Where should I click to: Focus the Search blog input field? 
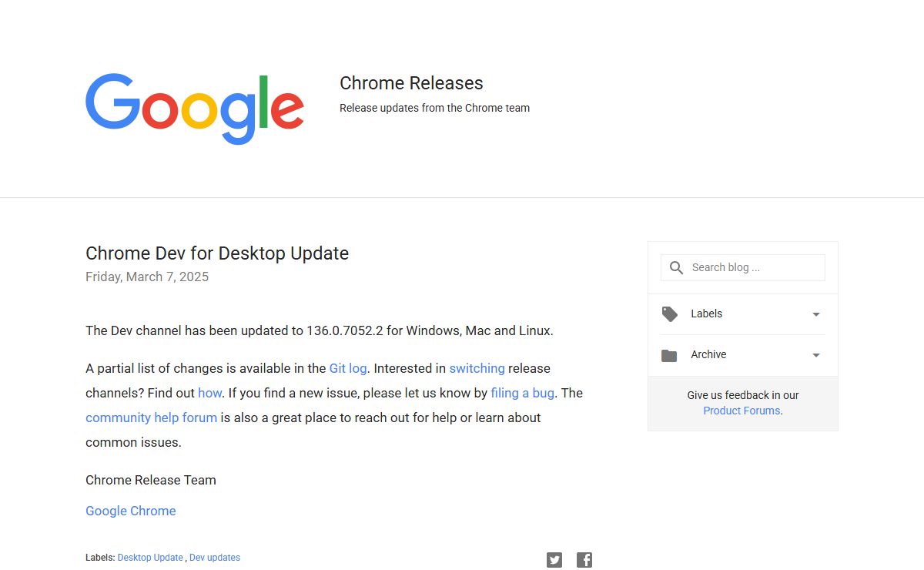tap(743, 267)
